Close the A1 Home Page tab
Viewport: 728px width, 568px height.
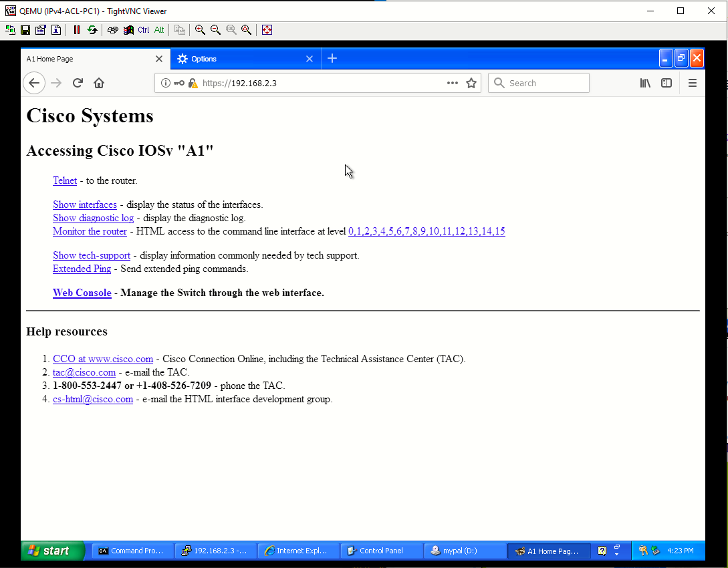(159, 59)
